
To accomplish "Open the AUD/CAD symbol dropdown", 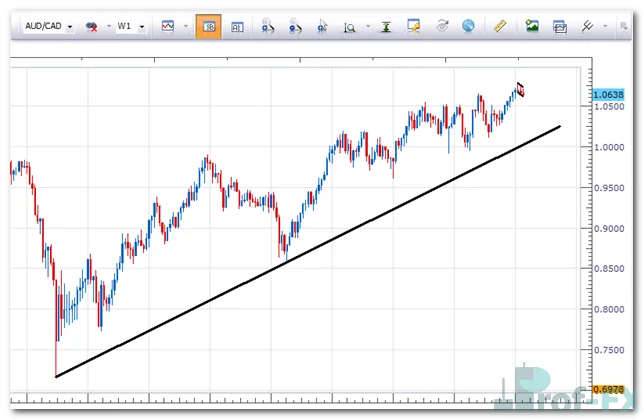I will tap(69, 26).
